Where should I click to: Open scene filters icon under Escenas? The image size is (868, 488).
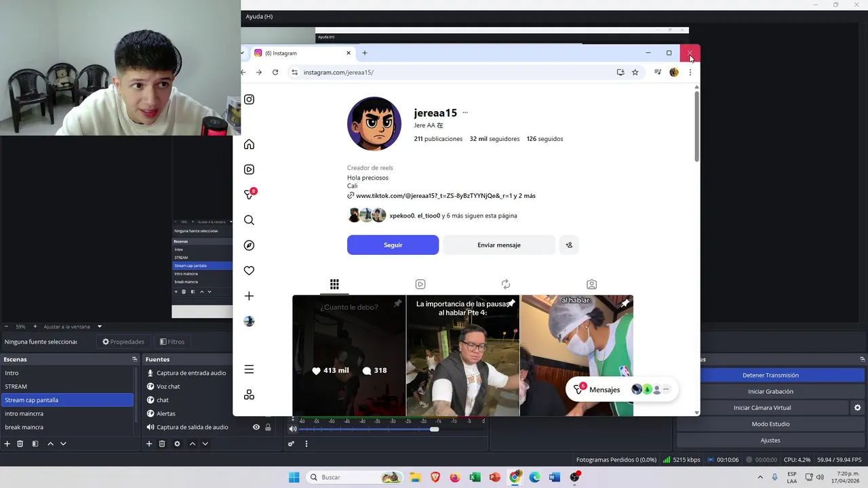click(x=35, y=444)
